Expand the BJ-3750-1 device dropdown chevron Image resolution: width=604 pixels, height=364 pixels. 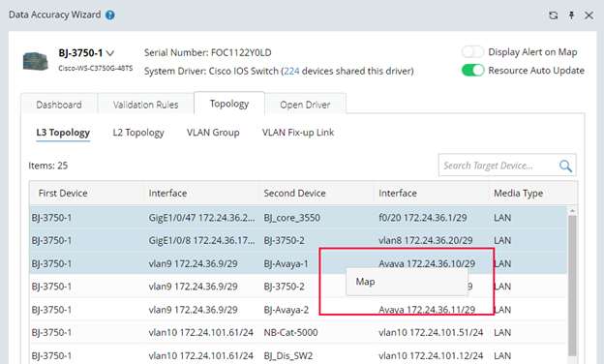(110, 53)
